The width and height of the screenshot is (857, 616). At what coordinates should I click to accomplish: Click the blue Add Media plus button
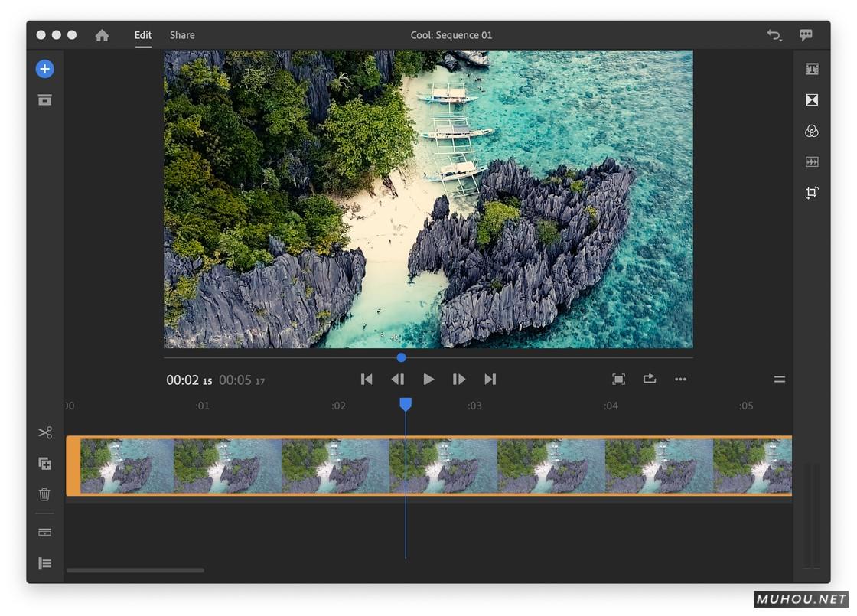point(45,69)
